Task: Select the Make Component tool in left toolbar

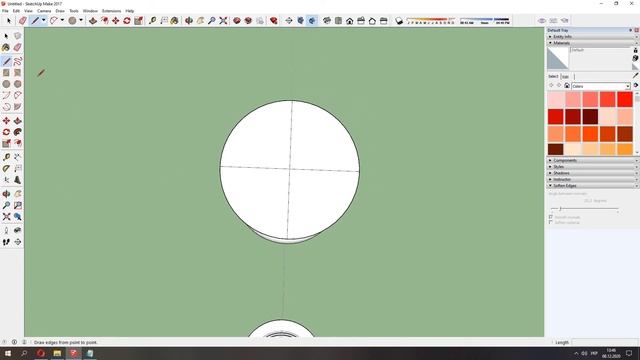Action: coord(18,36)
